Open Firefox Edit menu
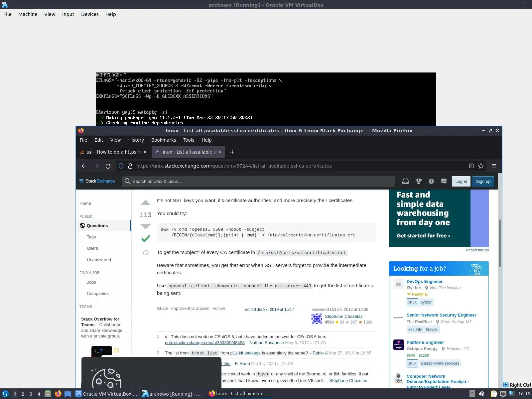Screen dimensions: 532x399 tap(99, 140)
